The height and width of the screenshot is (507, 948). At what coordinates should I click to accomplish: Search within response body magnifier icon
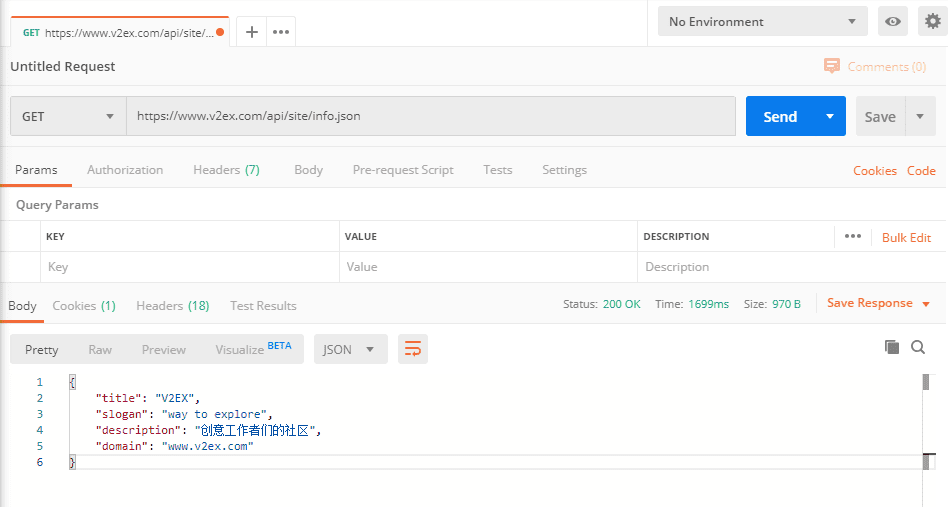coord(918,347)
